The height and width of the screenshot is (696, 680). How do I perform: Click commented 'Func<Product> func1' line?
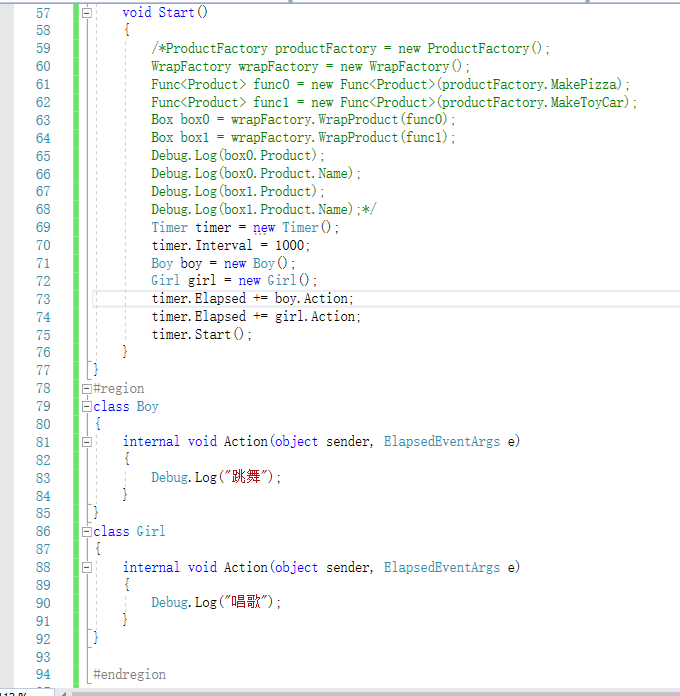point(394,103)
